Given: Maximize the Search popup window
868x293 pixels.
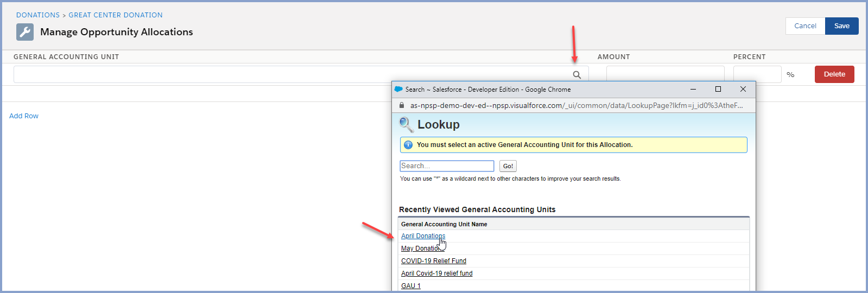Looking at the screenshot, I should coord(718,89).
